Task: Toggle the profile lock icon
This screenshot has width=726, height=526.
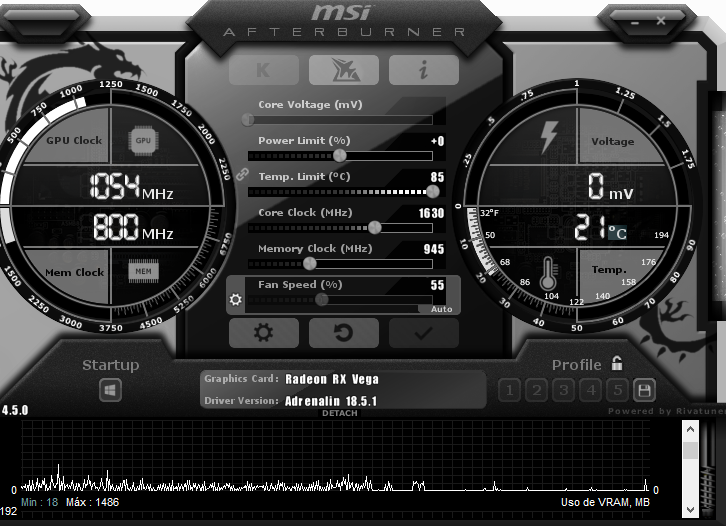Action: point(617,363)
